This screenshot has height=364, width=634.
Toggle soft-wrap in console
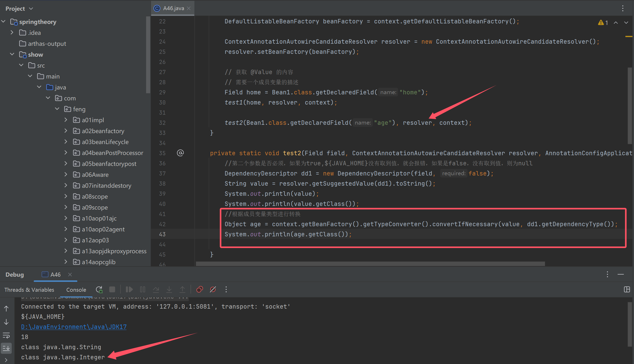(x=6, y=335)
